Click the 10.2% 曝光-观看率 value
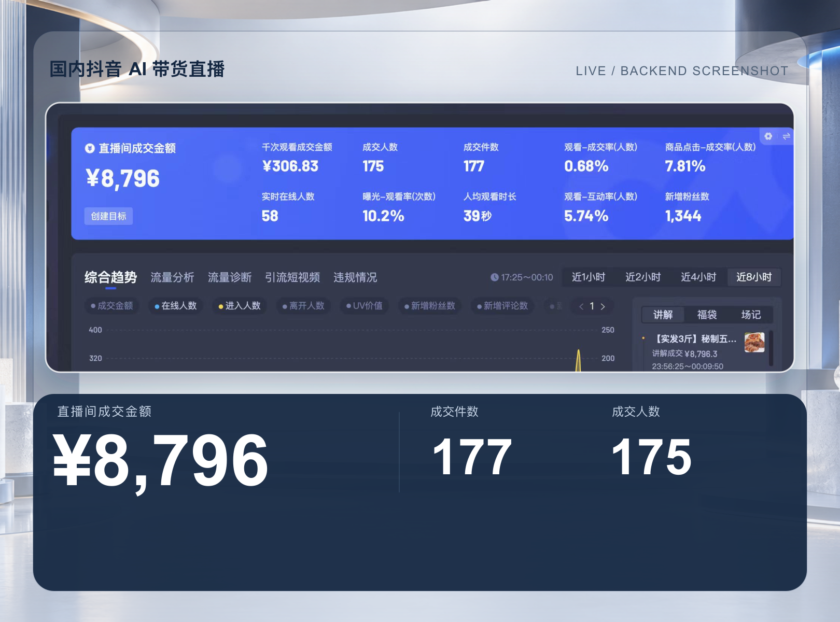 point(383,216)
